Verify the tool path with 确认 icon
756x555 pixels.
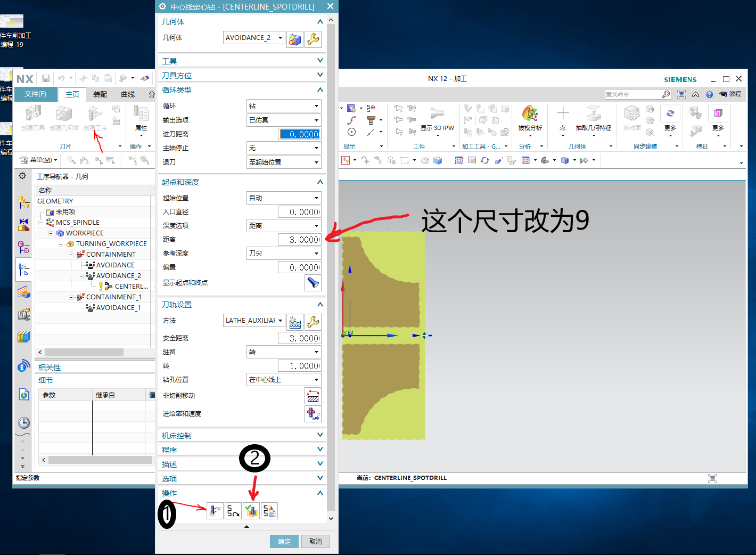point(251,510)
